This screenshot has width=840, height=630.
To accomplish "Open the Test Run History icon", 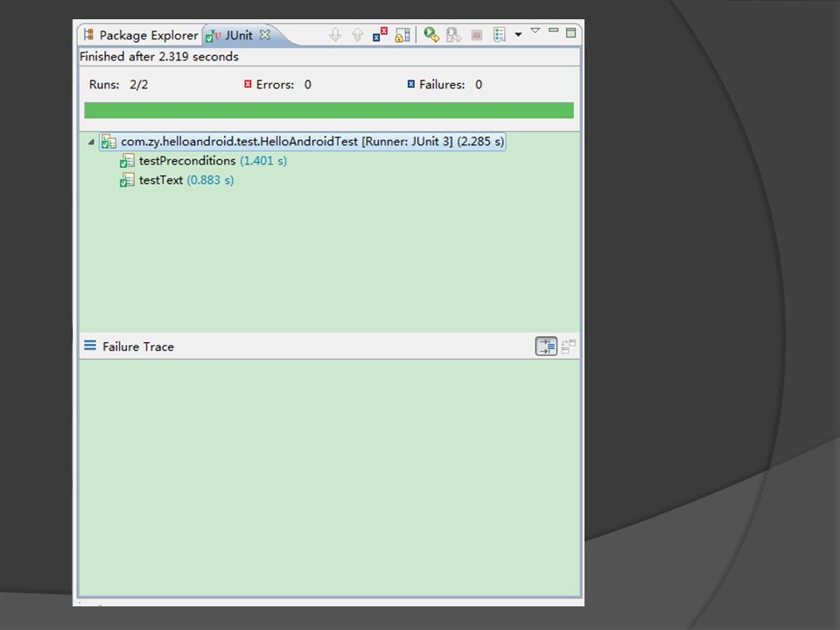I will [x=500, y=35].
